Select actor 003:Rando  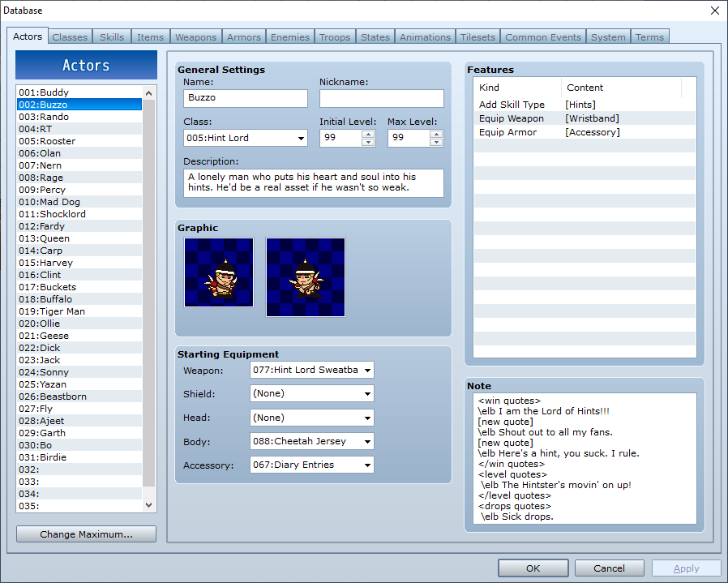[x=79, y=117]
